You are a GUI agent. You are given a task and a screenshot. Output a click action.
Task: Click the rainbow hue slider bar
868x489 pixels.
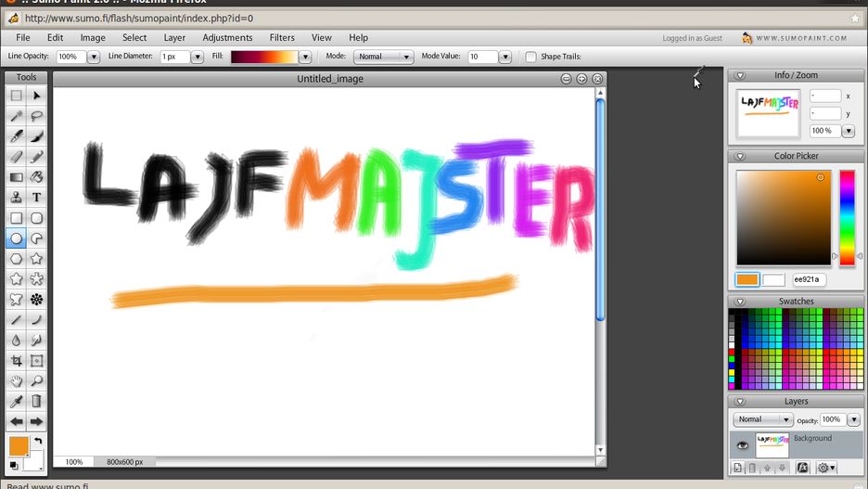pyautogui.click(x=847, y=218)
